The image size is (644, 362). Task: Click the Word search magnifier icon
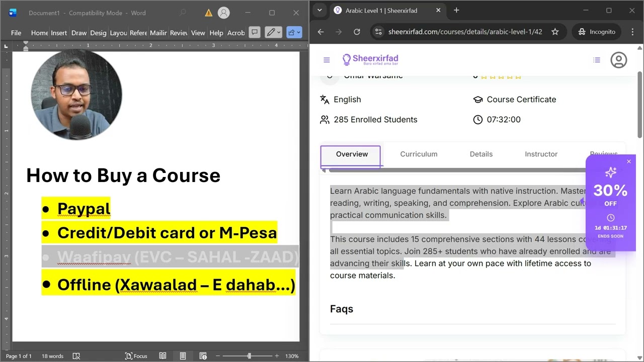pyautogui.click(x=183, y=13)
